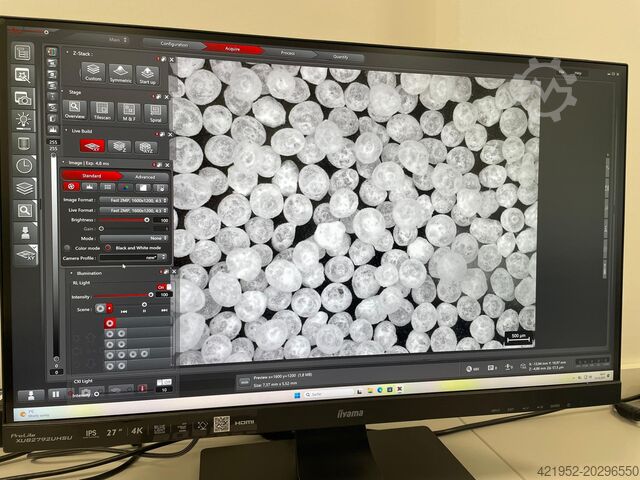
Task: Activate the Spiral stage scan icon
Action: tap(154, 113)
